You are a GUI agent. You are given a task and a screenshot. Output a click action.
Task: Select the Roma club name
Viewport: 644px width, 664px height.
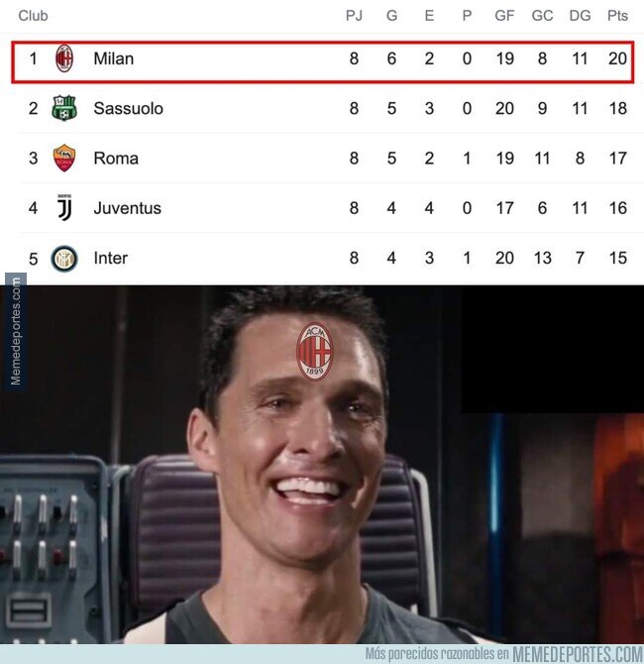[x=116, y=159]
